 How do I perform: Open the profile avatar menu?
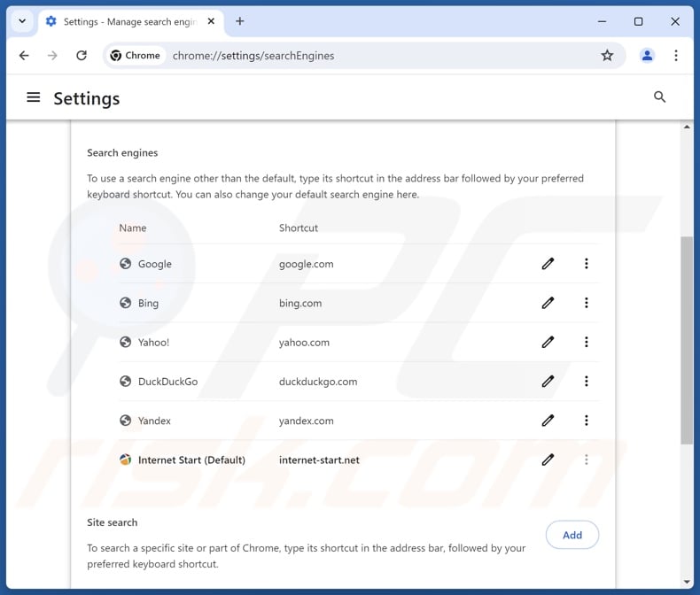[x=647, y=56]
